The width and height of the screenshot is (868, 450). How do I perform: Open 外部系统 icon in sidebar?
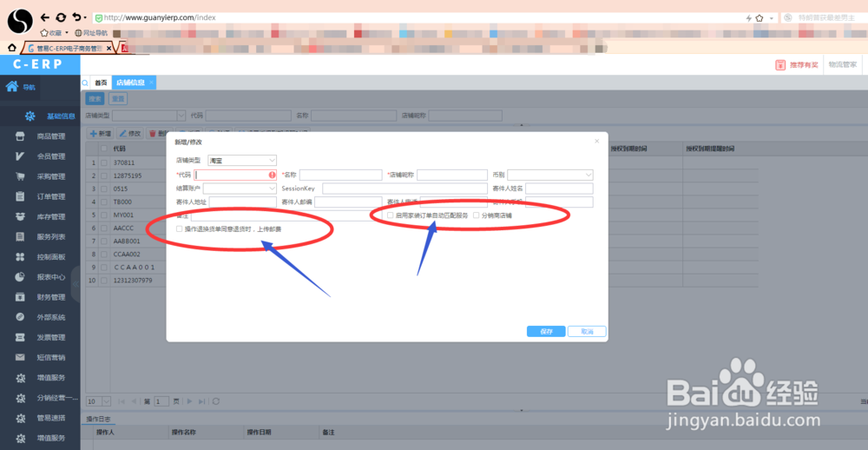(x=20, y=317)
